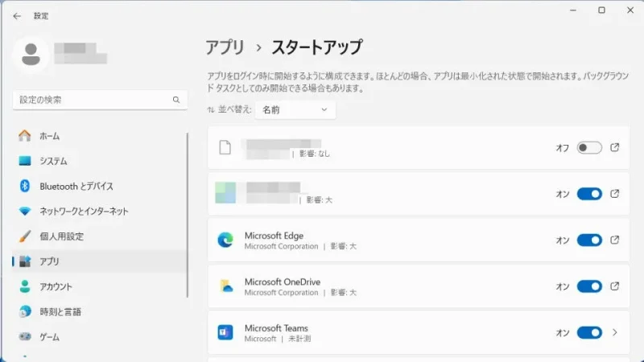Viewport: 644px width, 362px height.
Task: Open external link icon for Microsoft OneDrive
Action: [x=615, y=286]
